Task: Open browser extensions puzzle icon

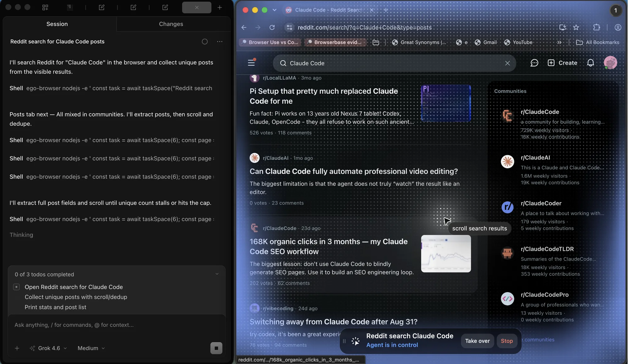Action: pos(597,27)
